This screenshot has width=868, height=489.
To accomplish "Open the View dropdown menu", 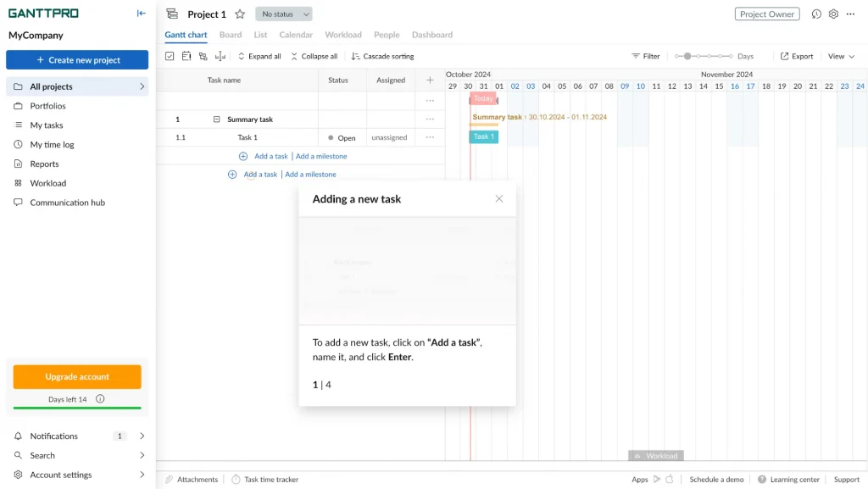I will pos(841,56).
